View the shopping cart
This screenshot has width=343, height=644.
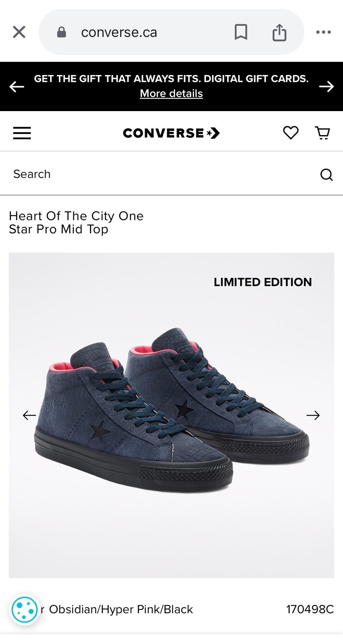coord(323,133)
